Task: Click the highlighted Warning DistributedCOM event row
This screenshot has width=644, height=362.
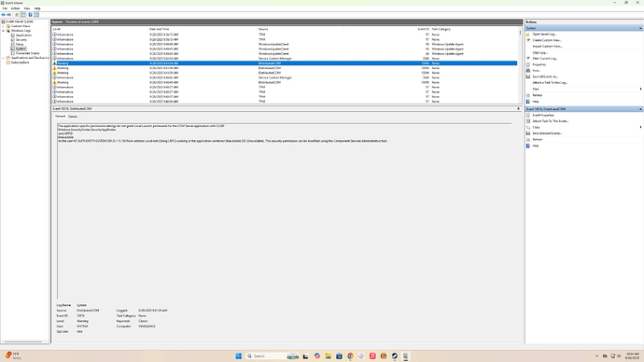Action: tap(285, 63)
